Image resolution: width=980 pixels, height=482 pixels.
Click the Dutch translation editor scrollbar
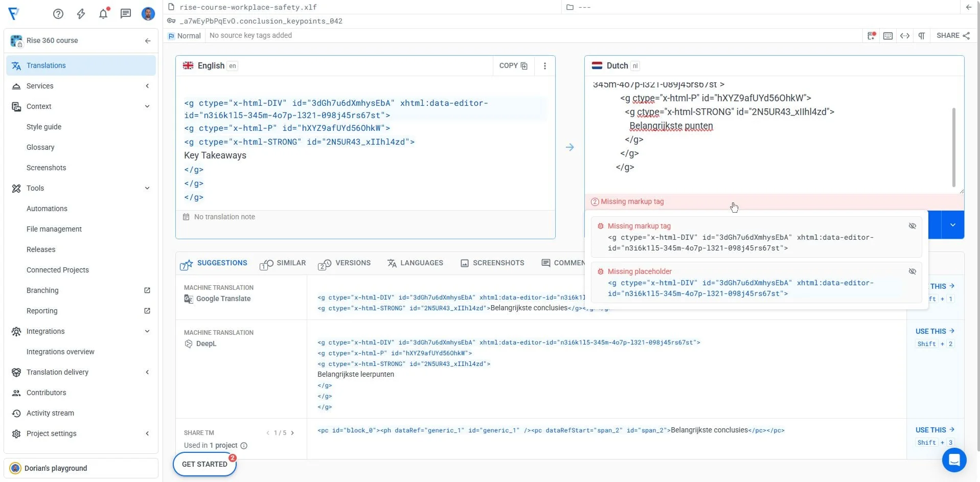953,147
